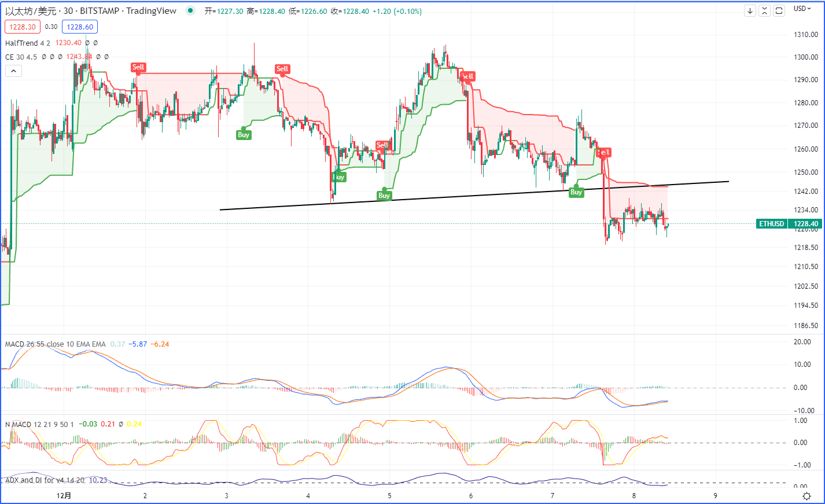Click the chart title 以太坊/美元 · 30 · BITSTAMP
Viewport: 825px width, 504px height.
91,11
